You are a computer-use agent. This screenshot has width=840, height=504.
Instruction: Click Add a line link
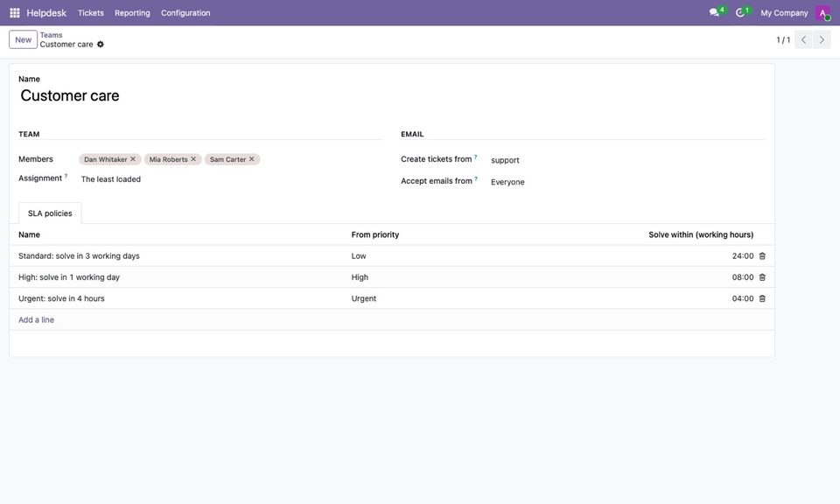[x=37, y=319]
